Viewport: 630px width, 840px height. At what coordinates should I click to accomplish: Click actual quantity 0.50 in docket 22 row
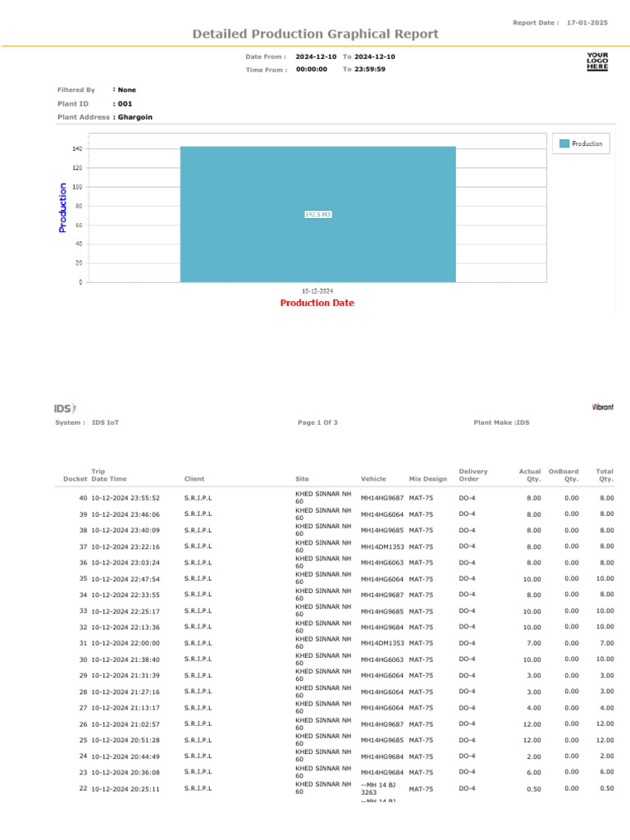pyautogui.click(x=533, y=789)
